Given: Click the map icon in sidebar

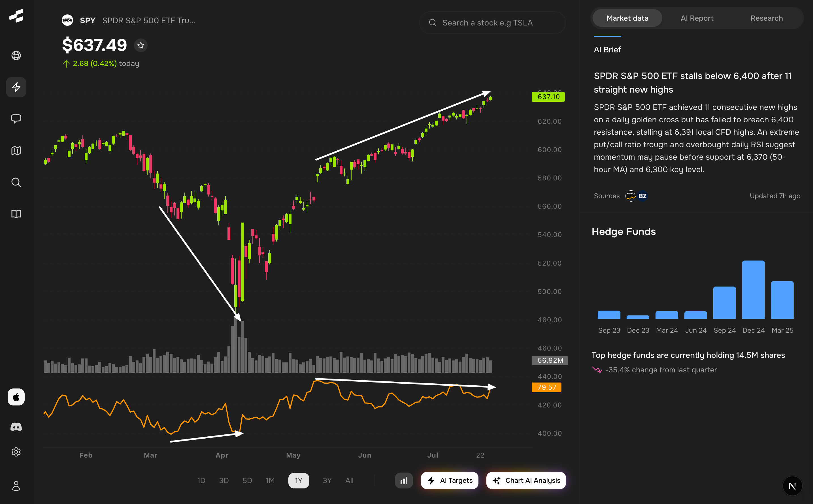Looking at the screenshot, I should [16, 151].
